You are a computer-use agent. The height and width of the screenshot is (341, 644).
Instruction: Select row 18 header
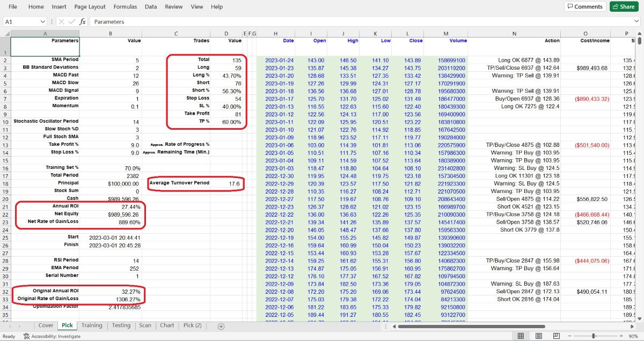(5, 183)
